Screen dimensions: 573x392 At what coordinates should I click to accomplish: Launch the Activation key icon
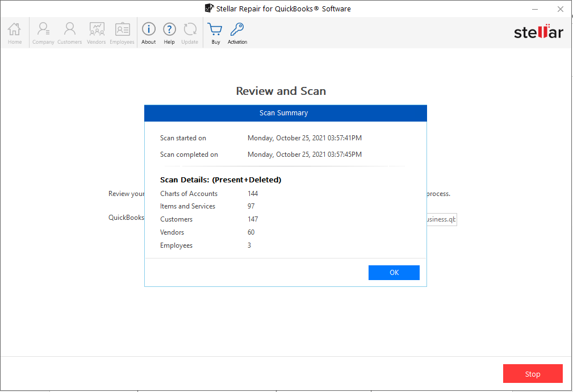(237, 34)
